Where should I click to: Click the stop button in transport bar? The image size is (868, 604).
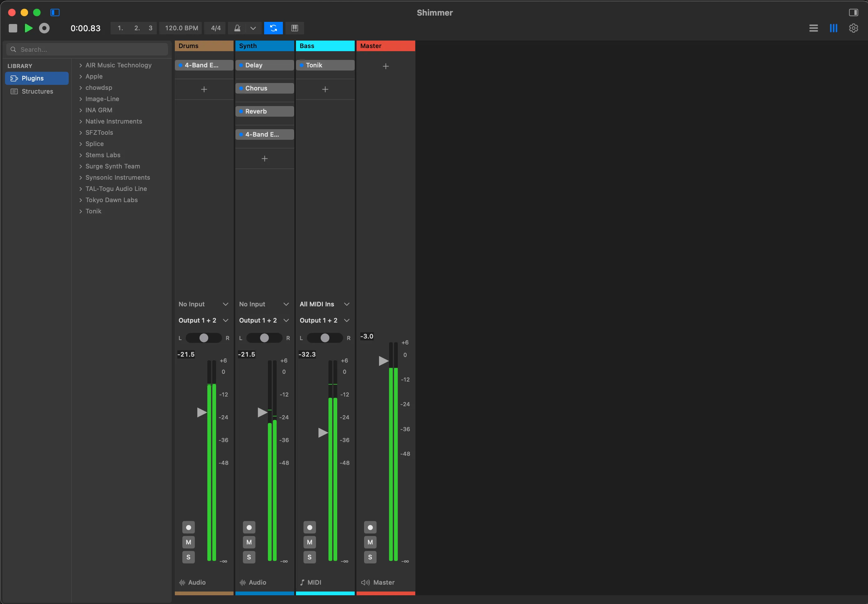point(13,28)
